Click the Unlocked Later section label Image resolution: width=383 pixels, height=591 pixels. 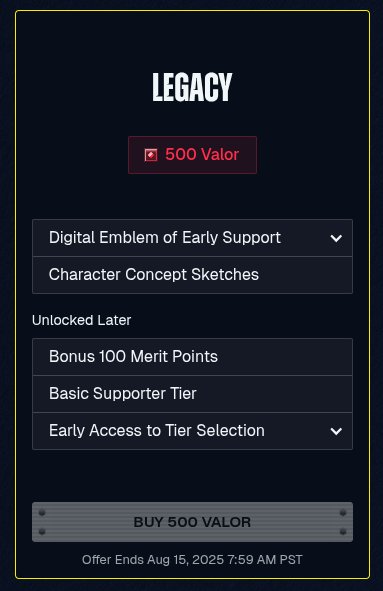(81, 320)
